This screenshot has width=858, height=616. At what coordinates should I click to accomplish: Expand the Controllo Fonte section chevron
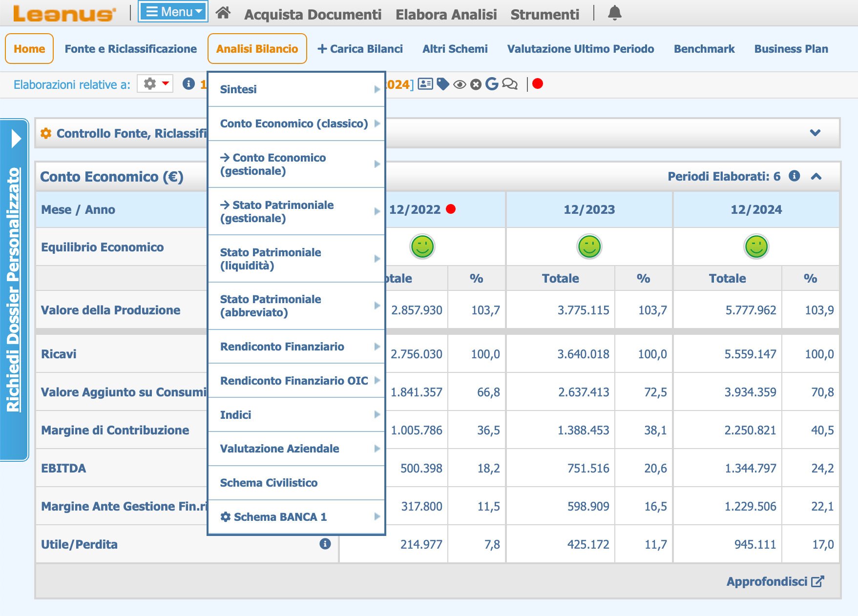pyautogui.click(x=815, y=133)
